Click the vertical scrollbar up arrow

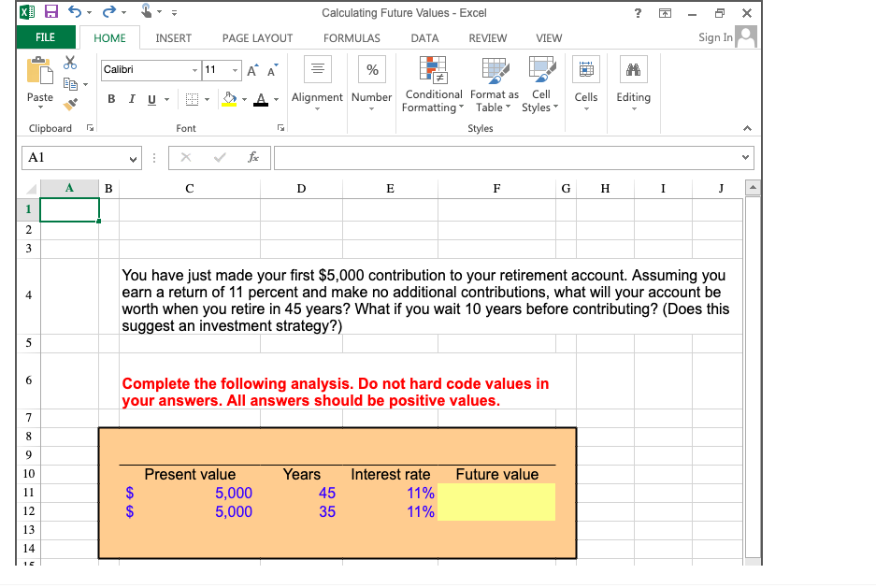coord(754,188)
